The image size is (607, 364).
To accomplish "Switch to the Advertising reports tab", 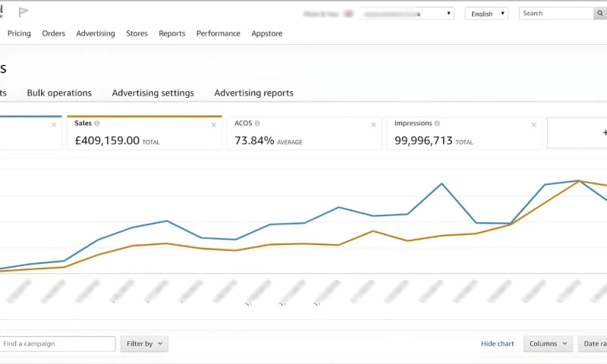I will (253, 93).
